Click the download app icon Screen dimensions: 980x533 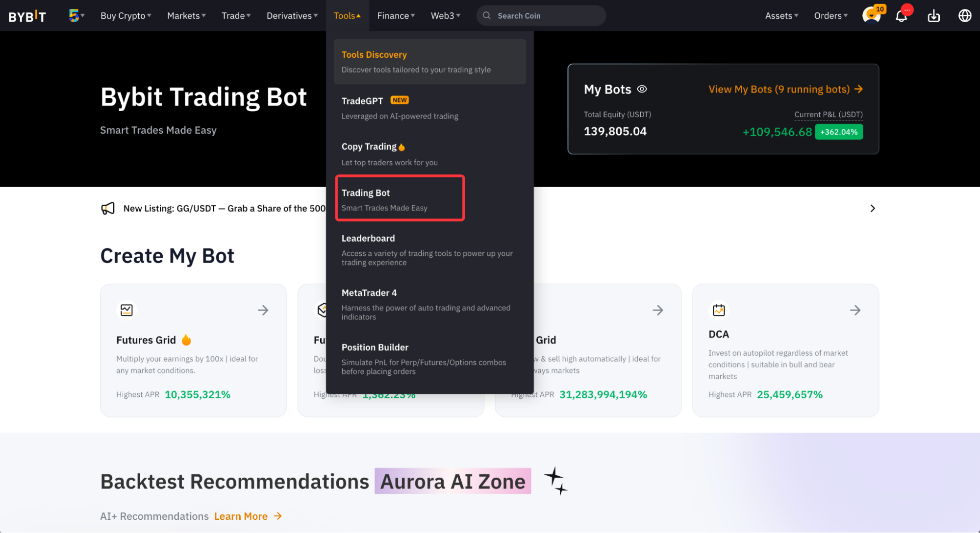point(933,16)
